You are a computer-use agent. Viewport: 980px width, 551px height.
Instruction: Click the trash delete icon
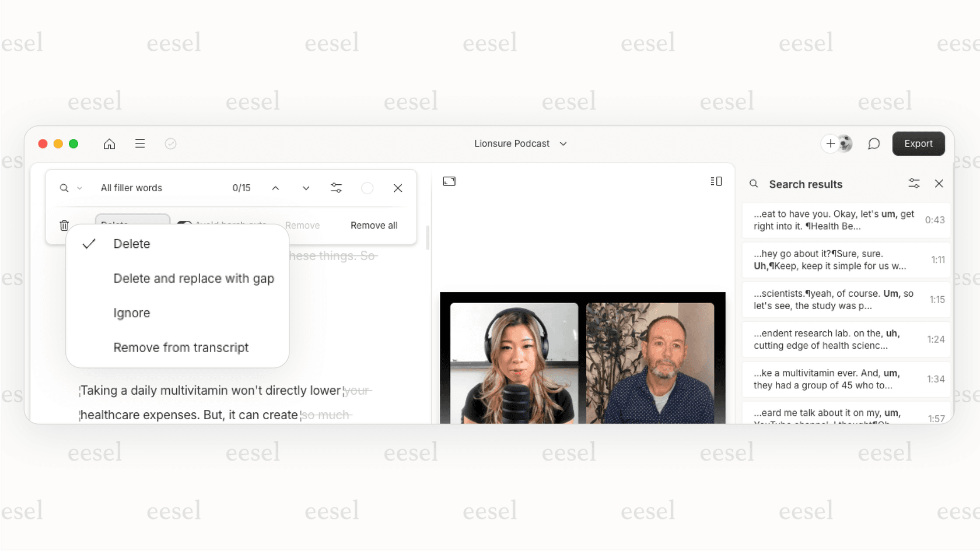tap(64, 225)
